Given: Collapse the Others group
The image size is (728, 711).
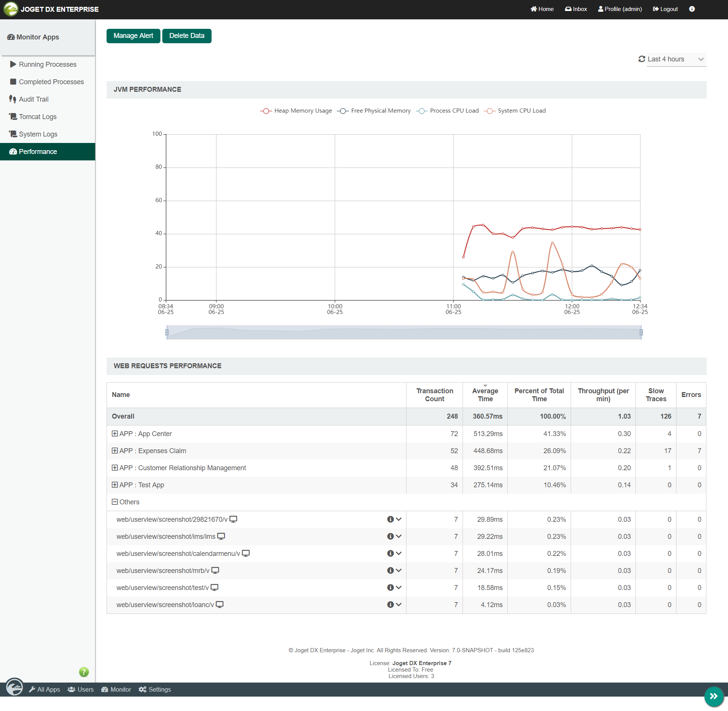Looking at the screenshot, I should tap(115, 502).
